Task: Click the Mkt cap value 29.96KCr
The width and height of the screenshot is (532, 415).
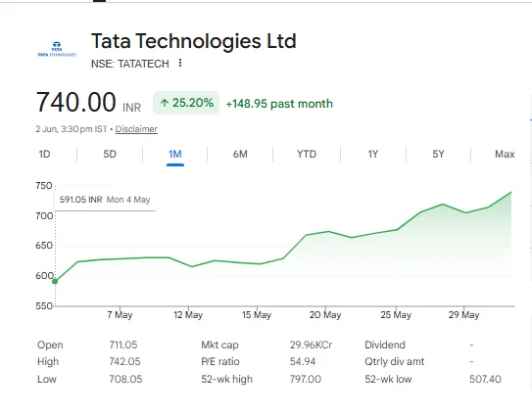Action: point(311,345)
